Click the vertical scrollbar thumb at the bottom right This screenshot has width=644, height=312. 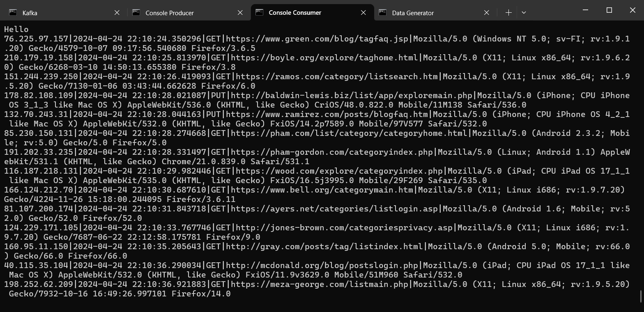click(641, 296)
